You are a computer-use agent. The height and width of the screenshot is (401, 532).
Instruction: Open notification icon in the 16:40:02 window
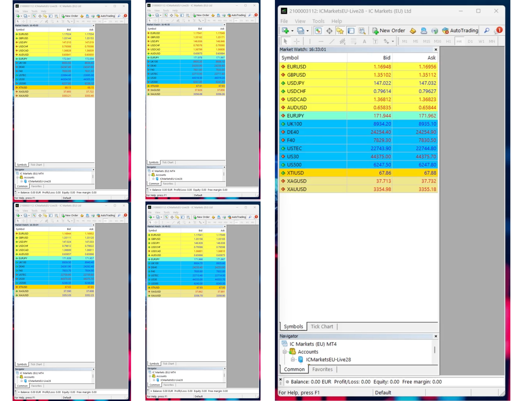point(256,217)
